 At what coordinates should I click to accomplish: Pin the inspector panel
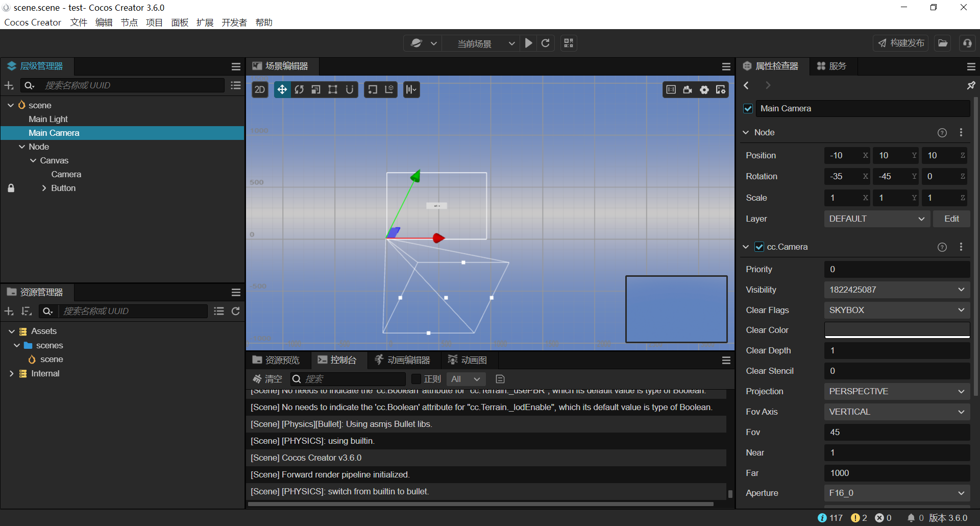(x=971, y=85)
